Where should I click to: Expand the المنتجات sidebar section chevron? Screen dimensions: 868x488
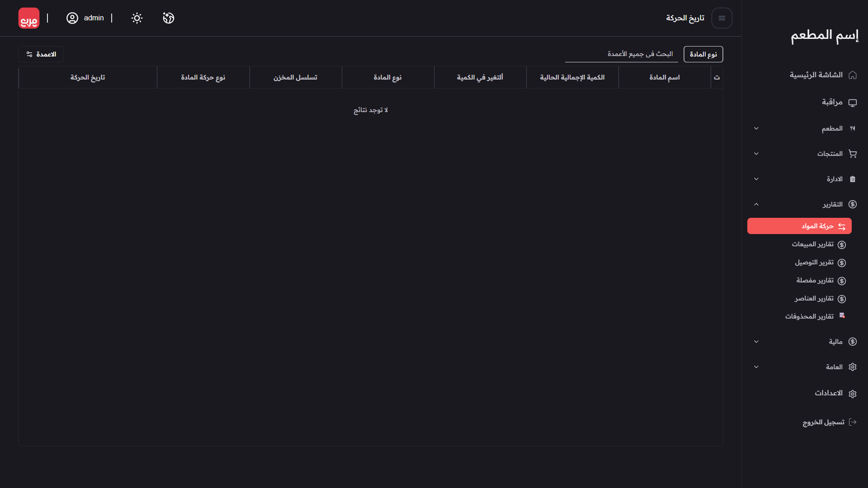pos(756,154)
